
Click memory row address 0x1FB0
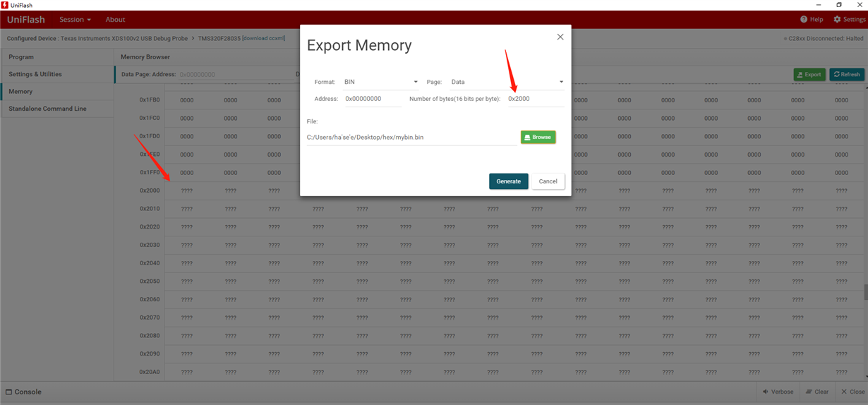pos(150,100)
